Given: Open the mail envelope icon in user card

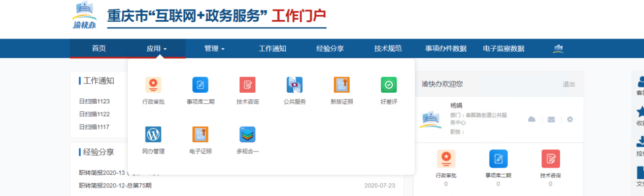Looking at the screenshot, I should coord(551,120).
